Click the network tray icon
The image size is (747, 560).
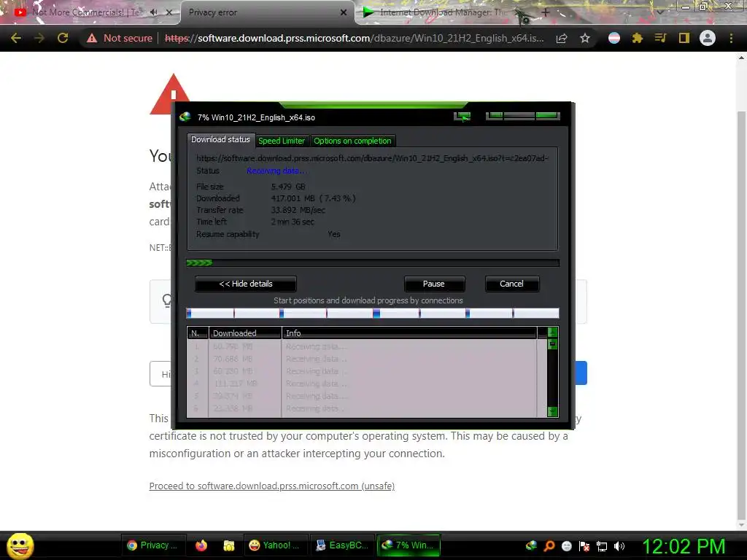602,546
